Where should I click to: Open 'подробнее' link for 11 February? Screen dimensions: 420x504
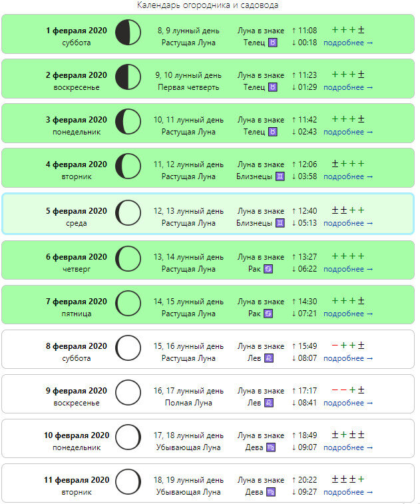[348, 493]
